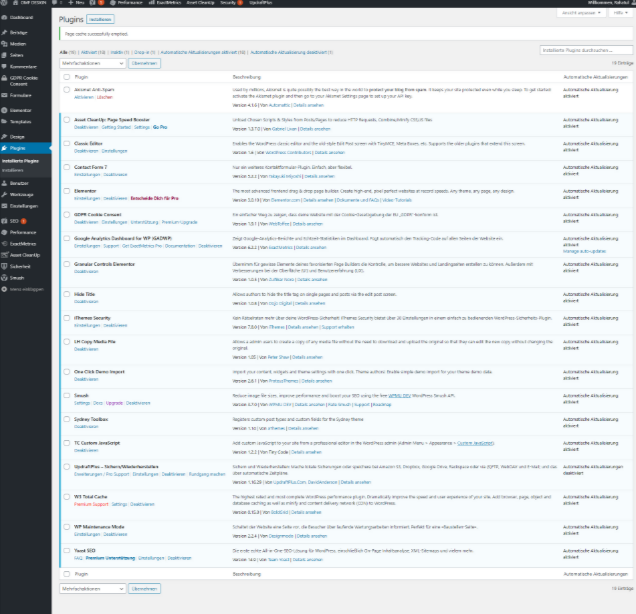Click the Sicherheit shield icon
636x614 pixels.
(4, 266)
